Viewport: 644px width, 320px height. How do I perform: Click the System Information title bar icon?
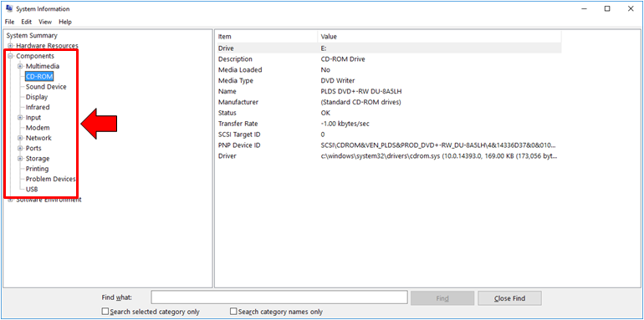point(9,8)
